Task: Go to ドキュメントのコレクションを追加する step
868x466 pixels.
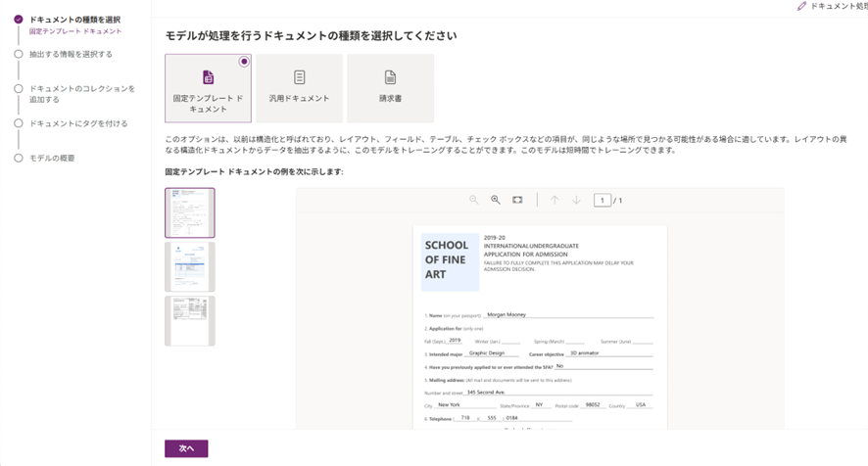Action: pos(82,94)
